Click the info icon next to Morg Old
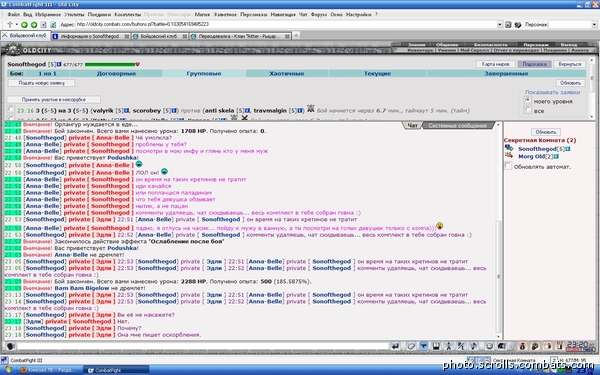The height and width of the screenshot is (375, 600). pos(556,157)
